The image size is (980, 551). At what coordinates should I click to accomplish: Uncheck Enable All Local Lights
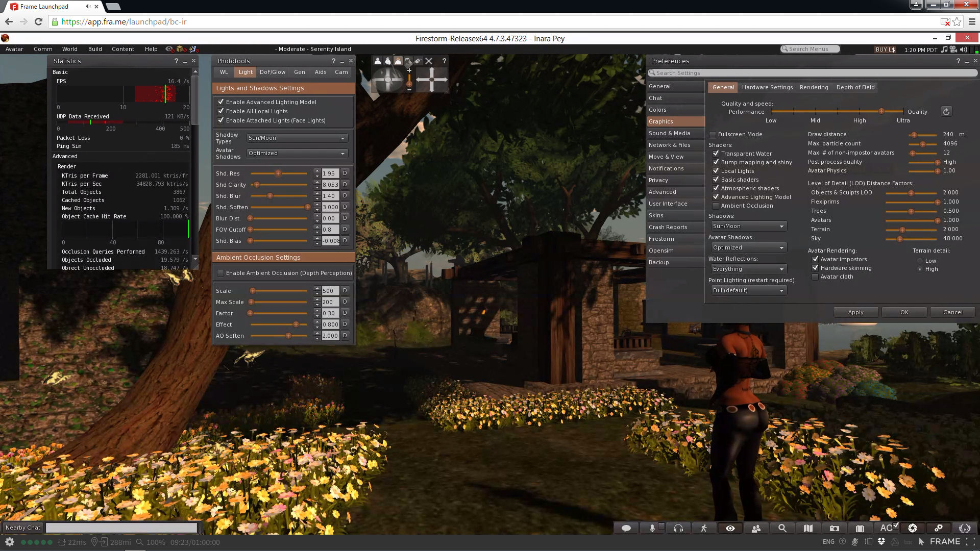pyautogui.click(x=220, y=111)
